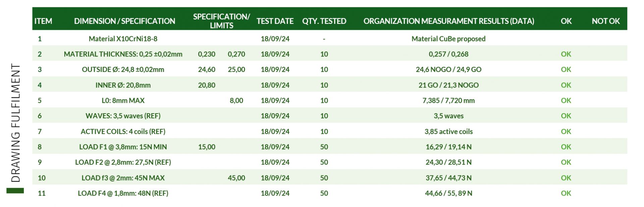
Task: Select 'OUTSIDE Ø: 24,8 ±0,02mm' cell
Action: pyautogui.click(x=123, y=70)
